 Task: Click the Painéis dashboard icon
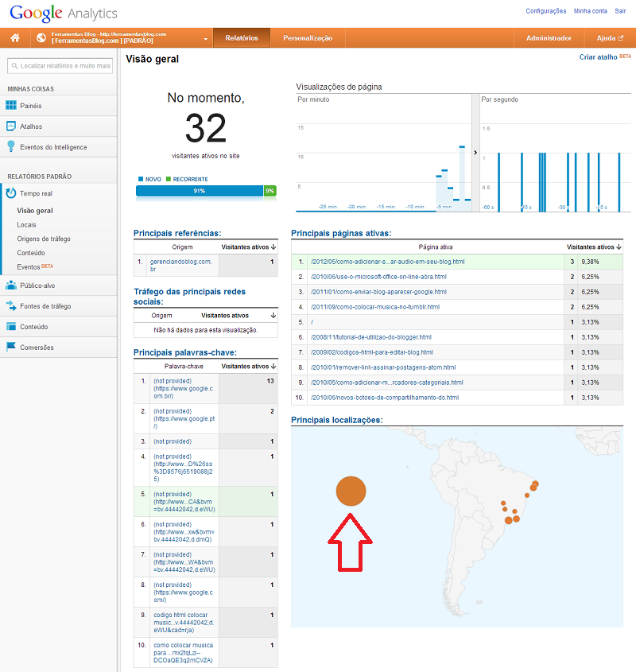pyautogui.click(x=11, y=106)
